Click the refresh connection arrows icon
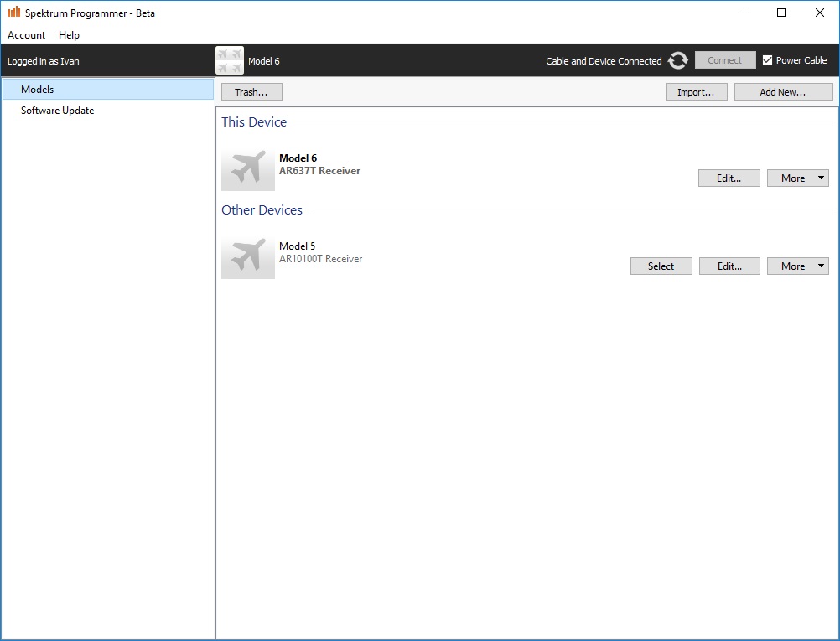This screenshot has height=641, width=840. coord(678,60)
